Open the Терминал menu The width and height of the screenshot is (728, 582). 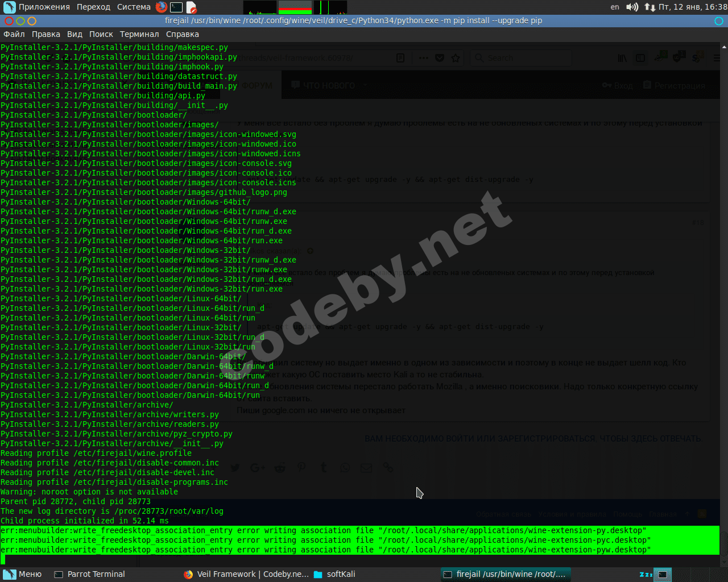[139, 34]
